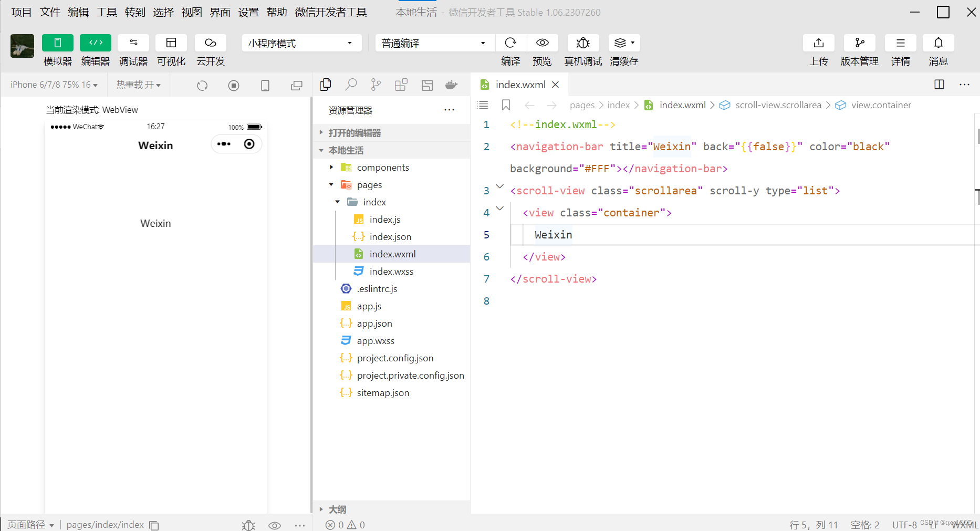This screenshot has height=531, width=980.
Task: Open the compile mode dropdown
Action: coord(435,43)
